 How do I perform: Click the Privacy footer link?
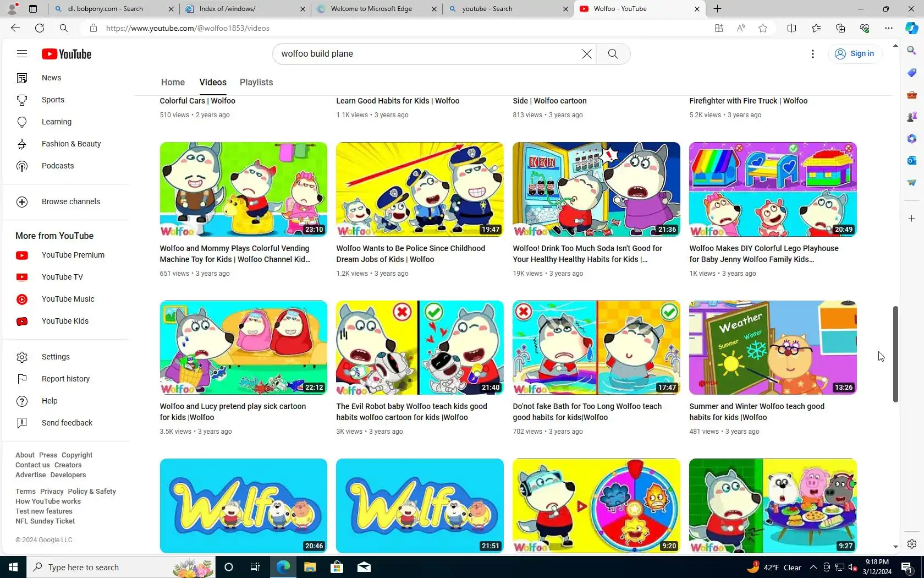(52, 492)
